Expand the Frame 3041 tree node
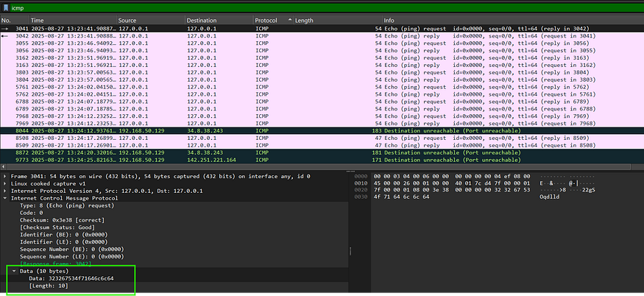644x296 pixels. click(x=5, y=177)
